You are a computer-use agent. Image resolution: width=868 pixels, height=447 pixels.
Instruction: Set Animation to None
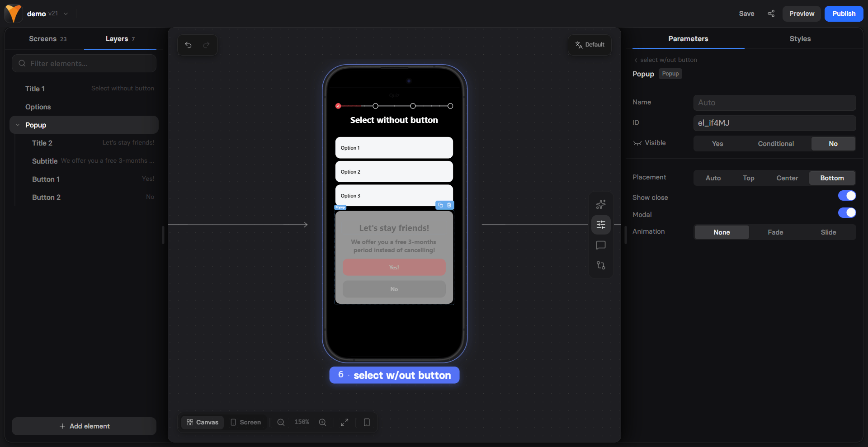point(722,232)
